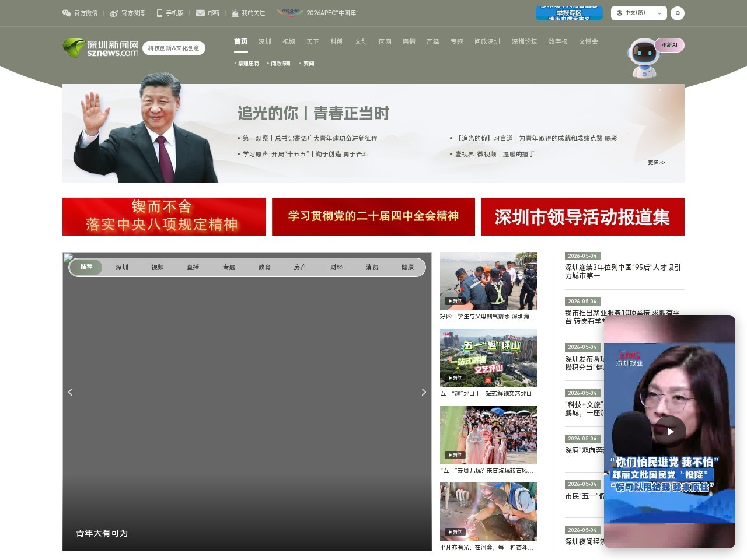The image size is (747, 560).
Task: Play video 五一"趣"坪山 thumbnail
Action: point(488,358)
